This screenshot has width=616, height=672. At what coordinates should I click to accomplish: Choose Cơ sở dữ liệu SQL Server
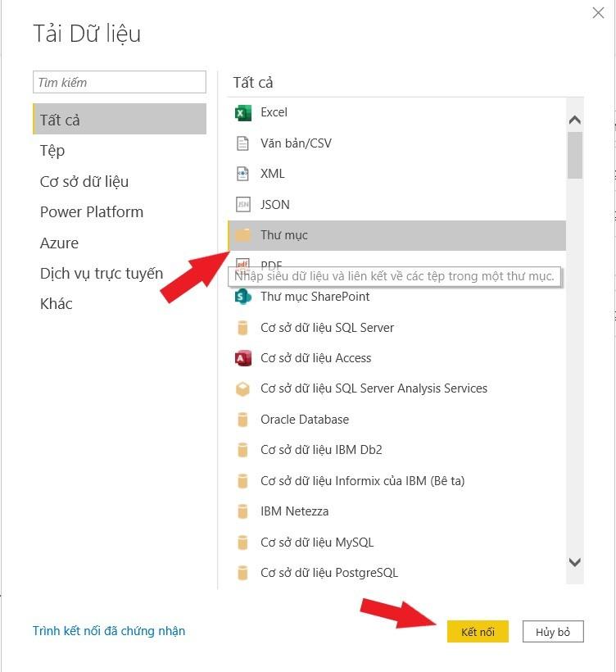pyautogui.click(x=396, y=328)
